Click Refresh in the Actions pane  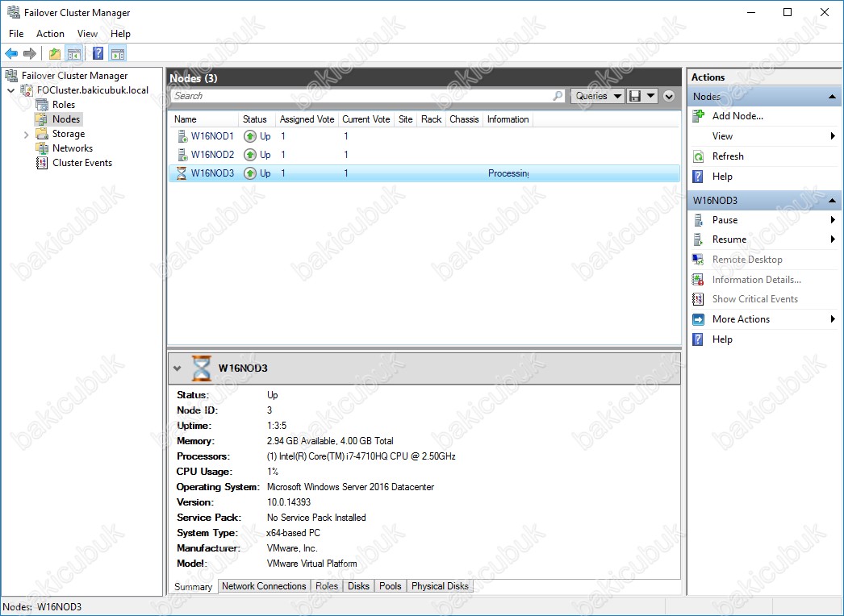point(728,156)
